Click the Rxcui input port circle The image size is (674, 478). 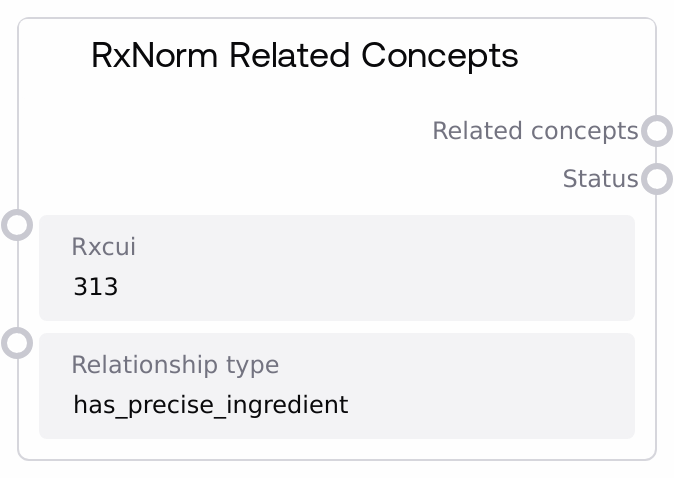[17, 225]
